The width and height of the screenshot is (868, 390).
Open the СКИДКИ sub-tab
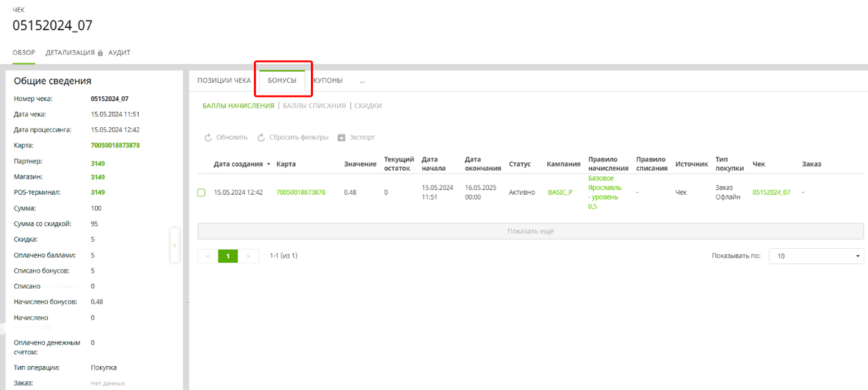[368, 106]
